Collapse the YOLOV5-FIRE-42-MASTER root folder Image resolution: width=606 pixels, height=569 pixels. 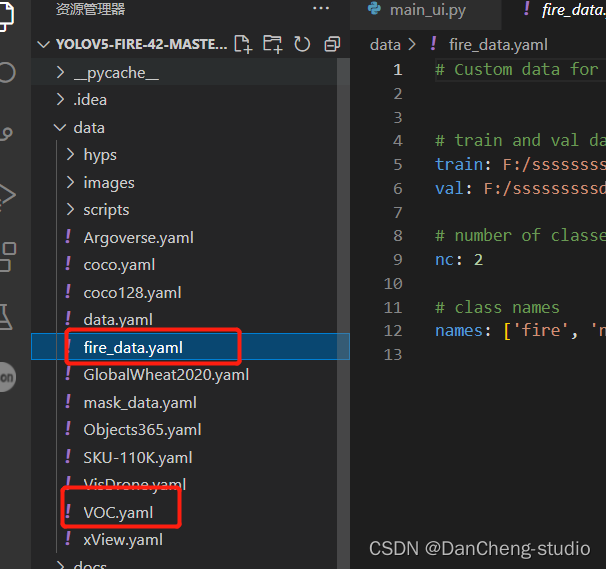coord(43,44)
